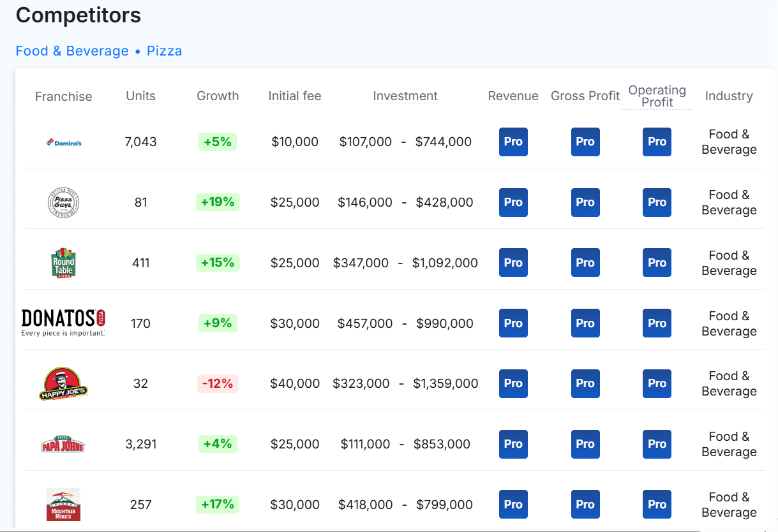Click the +4% growth badge
Image resolution: width=778 pixels, height=532 pixels.
pyautogui.click(x=218, y=444)
